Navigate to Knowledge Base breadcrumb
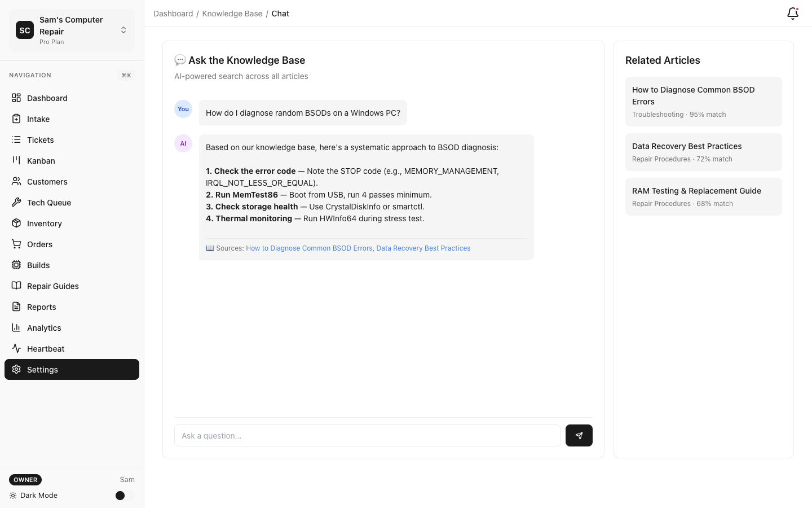This screenshot has height=508, width=812. click(x=232, y=13)
